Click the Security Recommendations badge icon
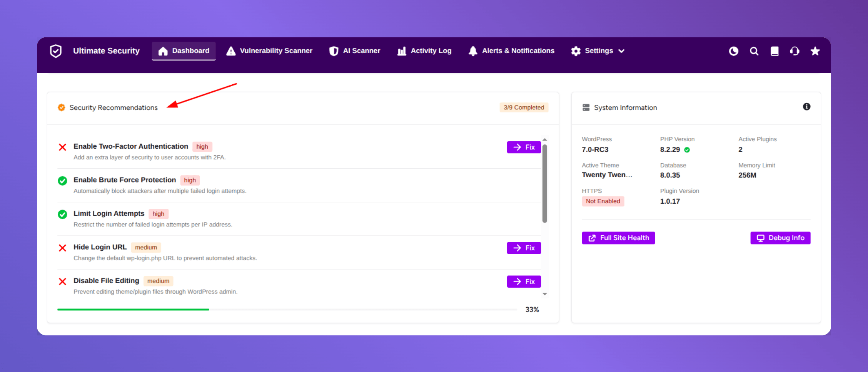This screenshot has width=868, height=372. tap(61, 107)
